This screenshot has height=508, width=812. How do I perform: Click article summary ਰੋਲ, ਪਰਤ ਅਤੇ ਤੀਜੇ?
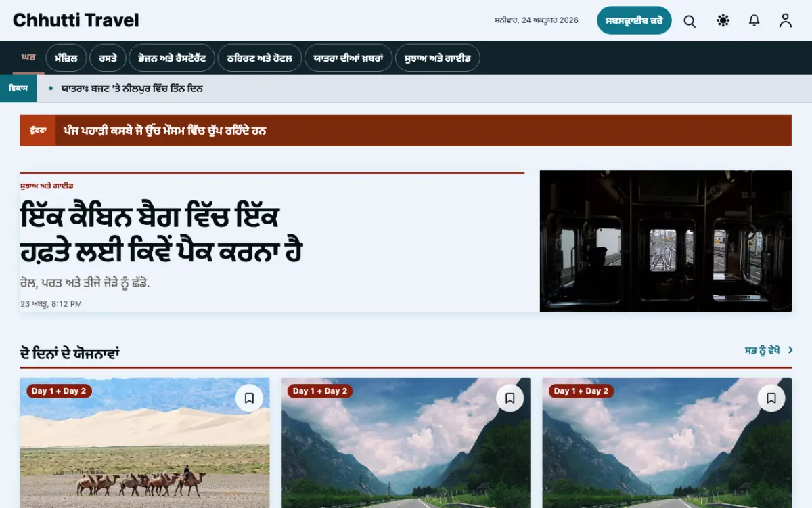(85, 282)
